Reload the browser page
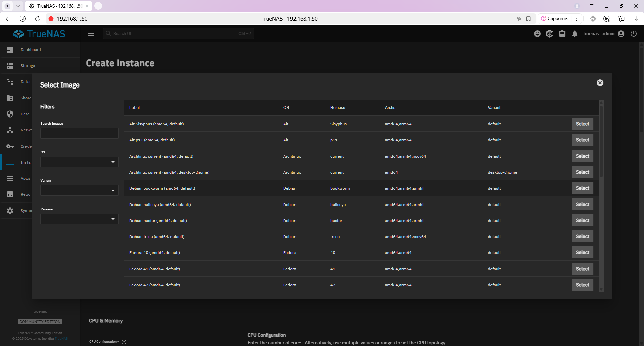Viewport: 644px width, 346px height. pos(38,19)
